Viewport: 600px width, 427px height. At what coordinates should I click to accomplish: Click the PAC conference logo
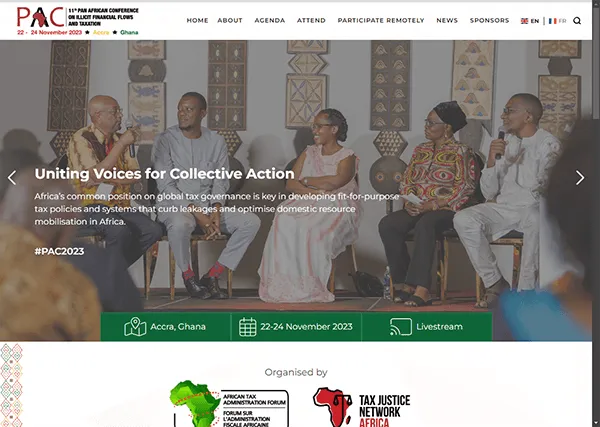click(x=78, y=21)
